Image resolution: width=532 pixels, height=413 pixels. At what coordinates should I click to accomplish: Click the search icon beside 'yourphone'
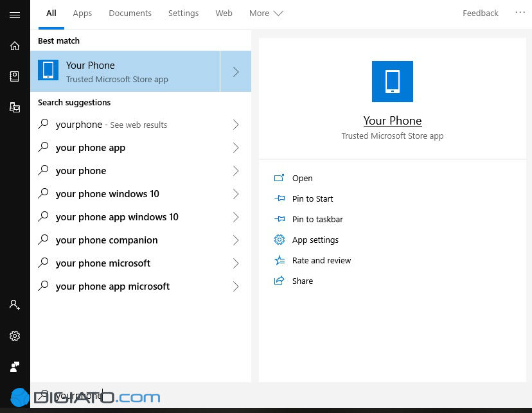pyautogui.click(x=44, y=124)
